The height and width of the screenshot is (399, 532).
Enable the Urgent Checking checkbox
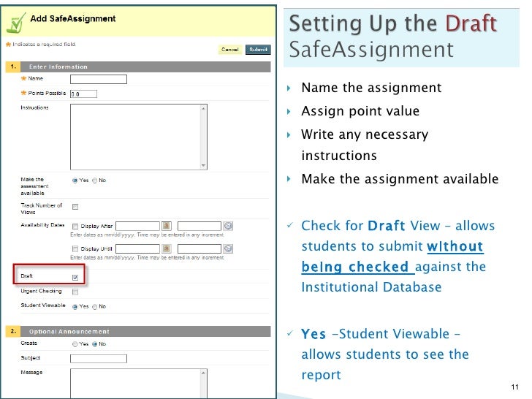pos(75,292)
